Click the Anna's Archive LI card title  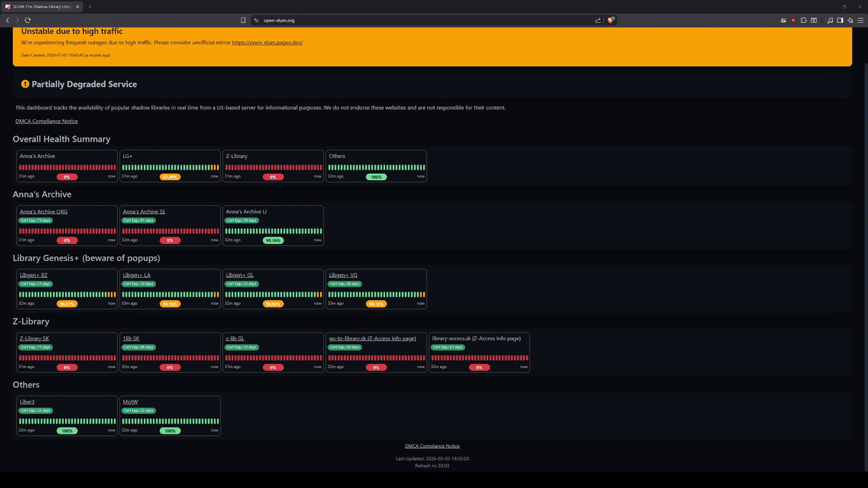click(246, 211)
